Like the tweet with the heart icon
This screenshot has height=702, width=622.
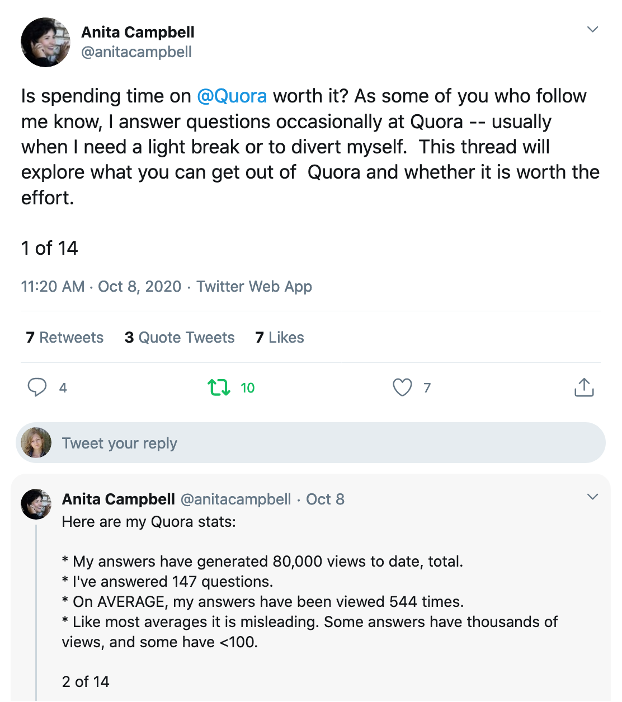[402, 387]
